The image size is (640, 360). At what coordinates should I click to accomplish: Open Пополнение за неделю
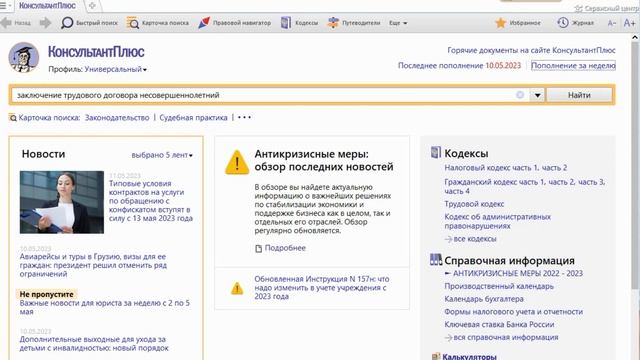point(573,65)
